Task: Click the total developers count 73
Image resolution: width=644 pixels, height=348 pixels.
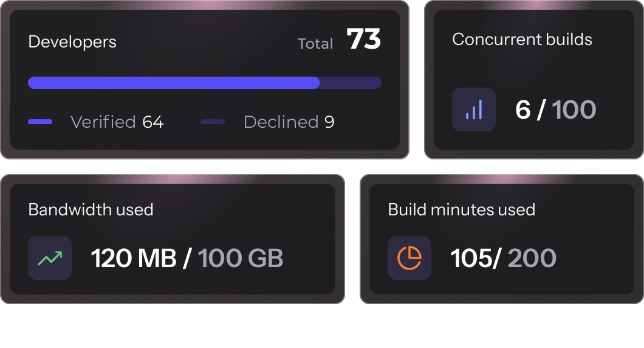Action: [363, 40]
